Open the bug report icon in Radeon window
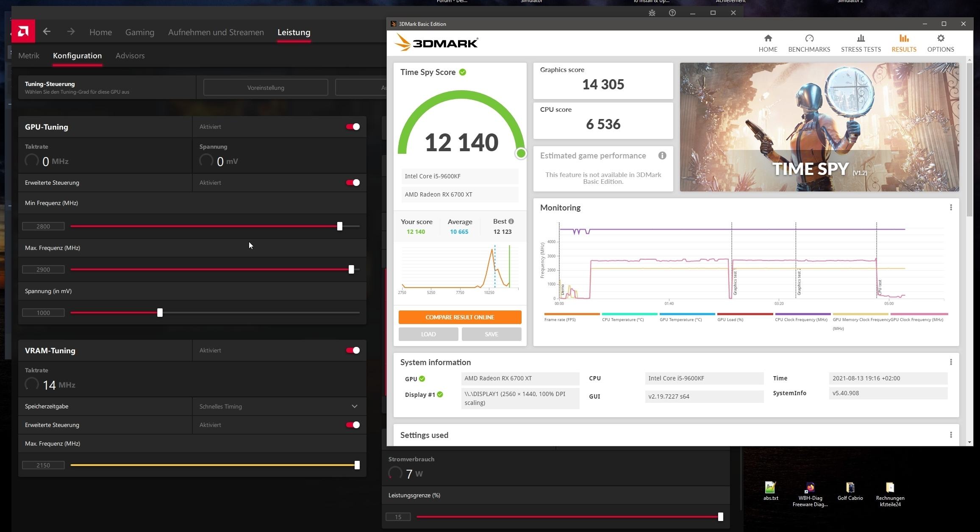Image resolution: width=980 pixels, height=532 pixels. coord(652,13)
